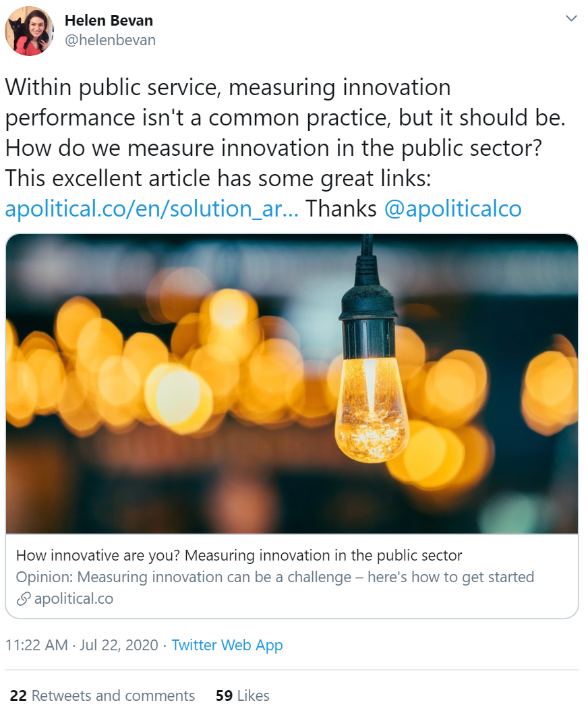Click the 59 likes count number

point(225,695)
